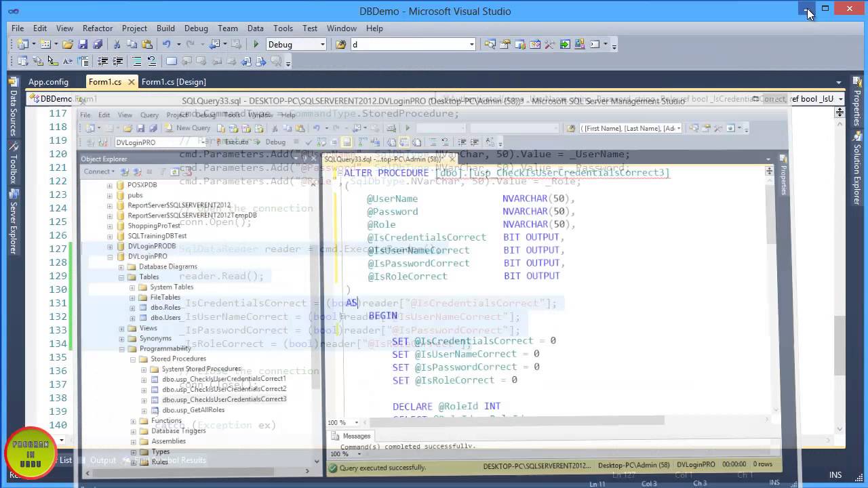Open the members dropdown at editor top right
The width and height of the screenshot is (868, 488).
[840, 99]
